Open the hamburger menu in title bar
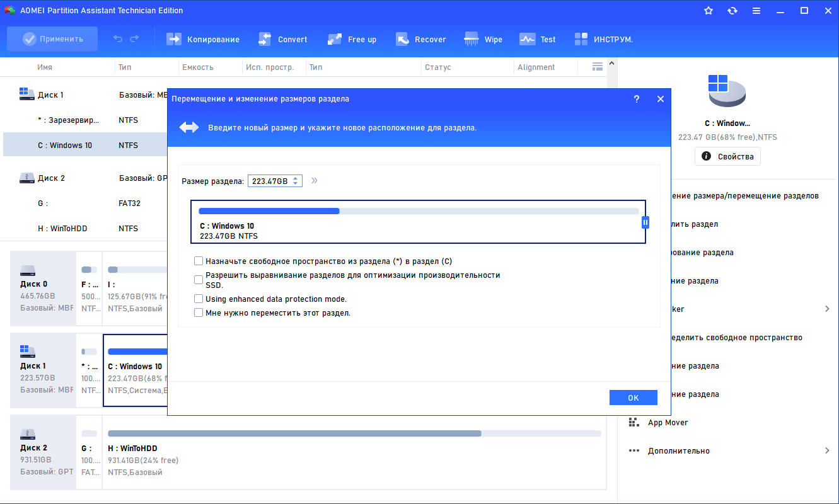Image resolution: width=839 pixels, height=504 pixels. 756,11
